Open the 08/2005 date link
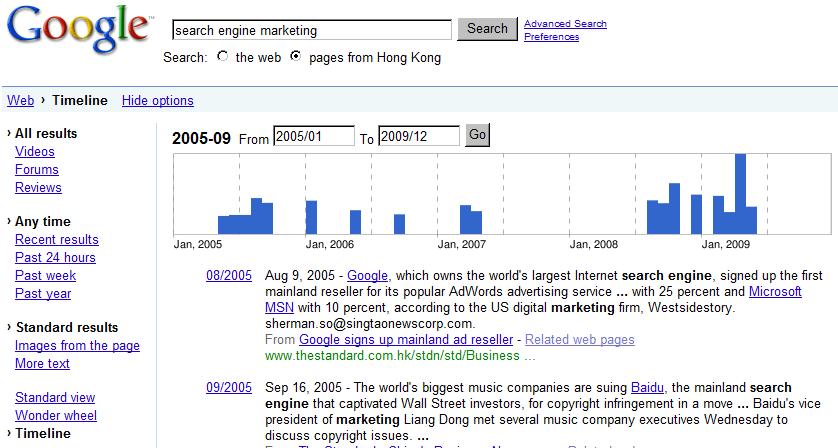This screenshot has height=448, width=838. 229,276
